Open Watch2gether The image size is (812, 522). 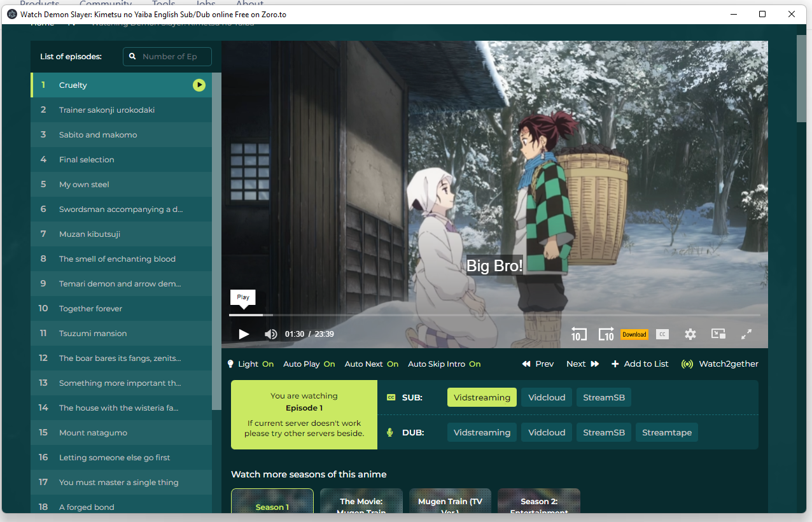pyautogui.click(x=720, y=364)
